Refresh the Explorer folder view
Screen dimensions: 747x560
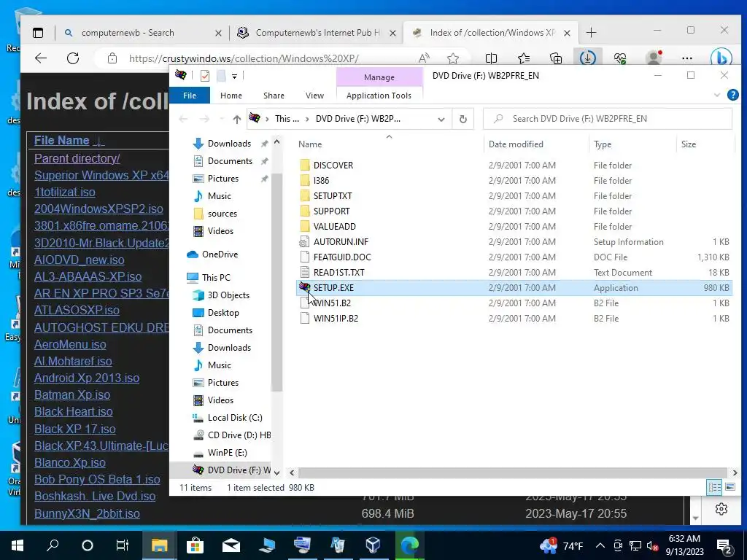[462, 119]
